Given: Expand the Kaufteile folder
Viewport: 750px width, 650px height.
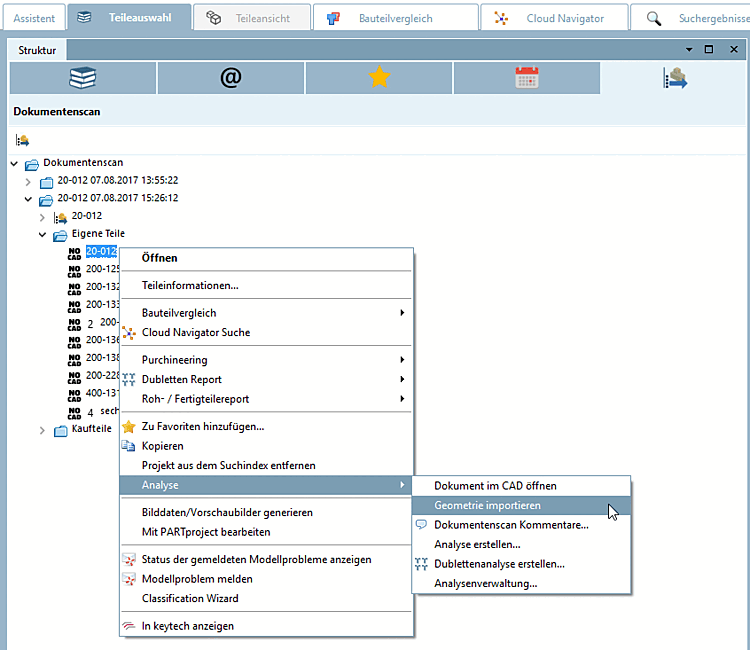Looking at the screenshot, I should [43, 430].
